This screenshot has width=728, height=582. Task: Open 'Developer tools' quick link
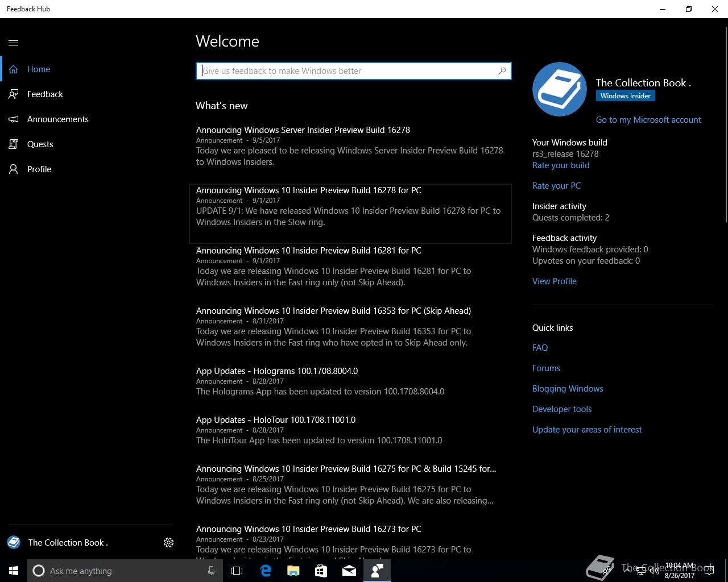562,409
